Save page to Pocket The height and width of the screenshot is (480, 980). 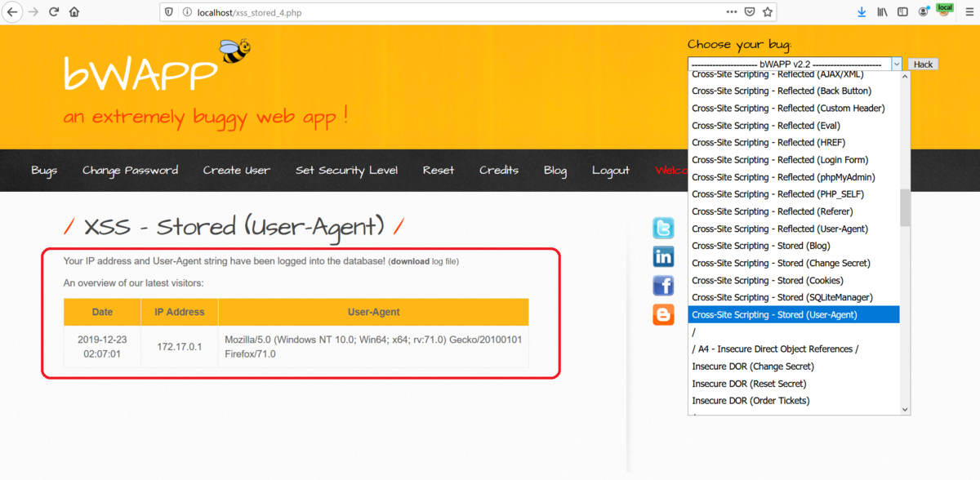[750, 12]
